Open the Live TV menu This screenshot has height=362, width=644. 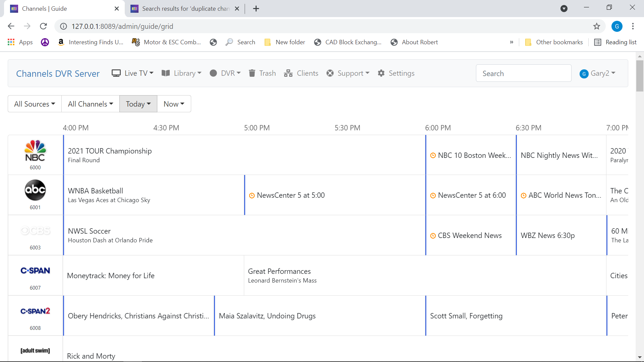[132, 73]
